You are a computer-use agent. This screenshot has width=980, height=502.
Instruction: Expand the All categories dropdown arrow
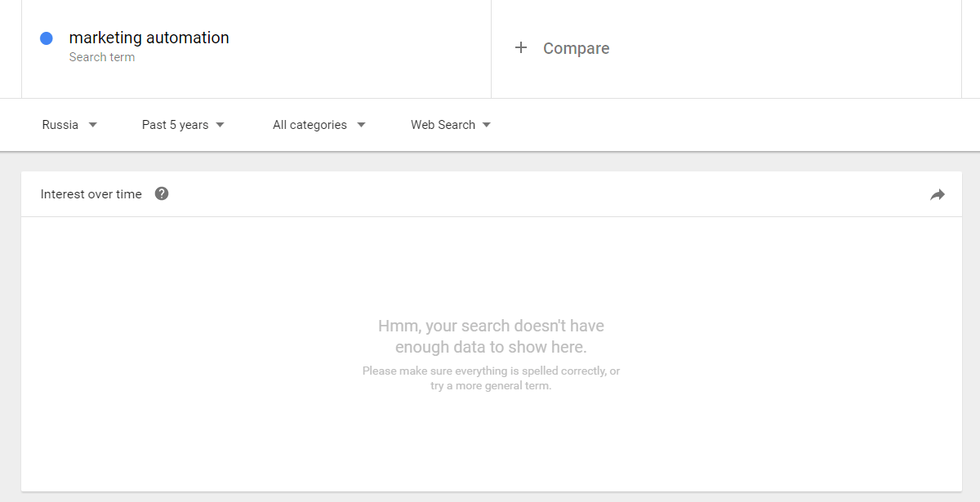pyautogui.click(x=361, y=125)
